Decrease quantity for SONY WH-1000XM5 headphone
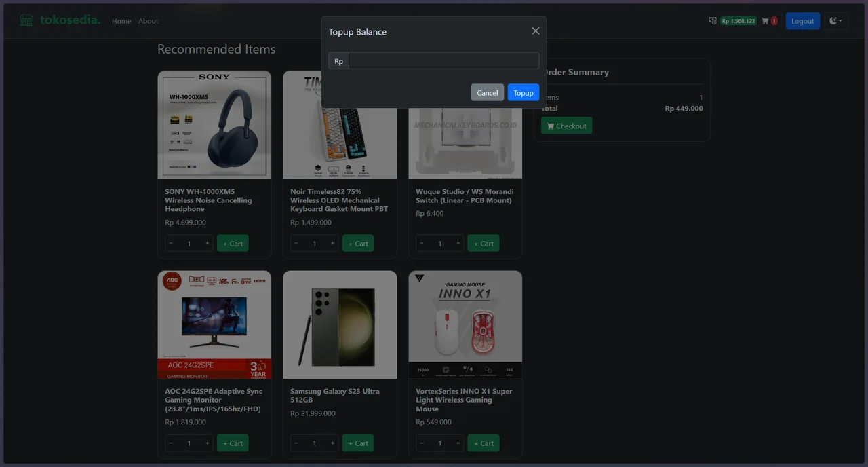The image size is (868, 467). tap(171, 244)
